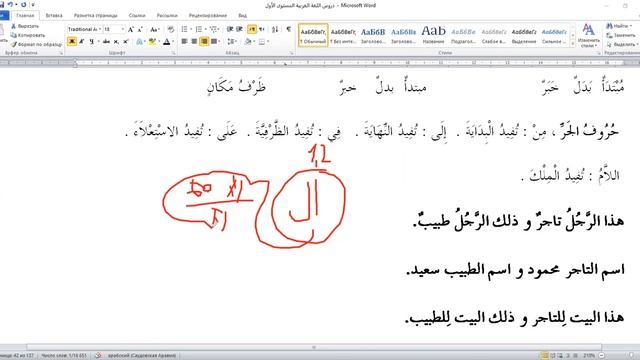Image resolution: width=640 pixels, height=360 pixels.
Task: Open the Рассылки ribbon tab
Action: pos(167,16)
